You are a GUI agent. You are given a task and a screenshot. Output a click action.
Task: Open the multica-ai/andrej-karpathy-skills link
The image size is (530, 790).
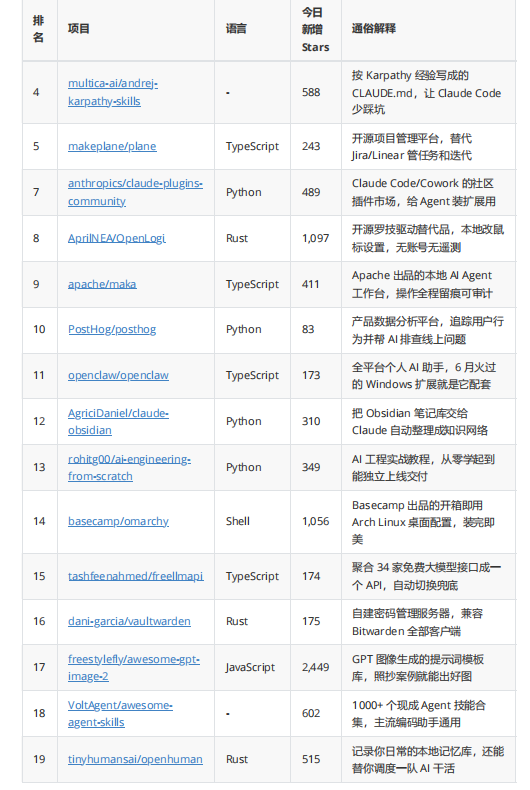[113, 92]
